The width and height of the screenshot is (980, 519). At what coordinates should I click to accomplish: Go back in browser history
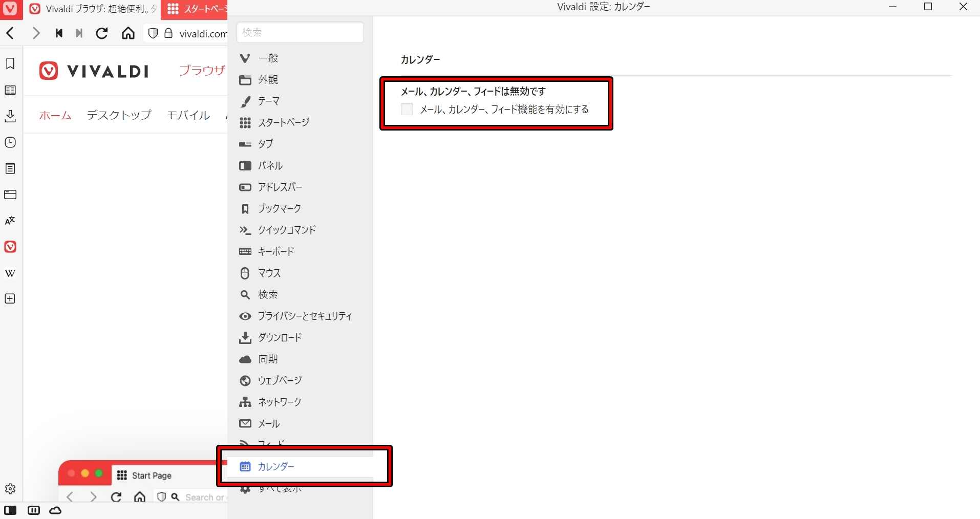[10, 33]
